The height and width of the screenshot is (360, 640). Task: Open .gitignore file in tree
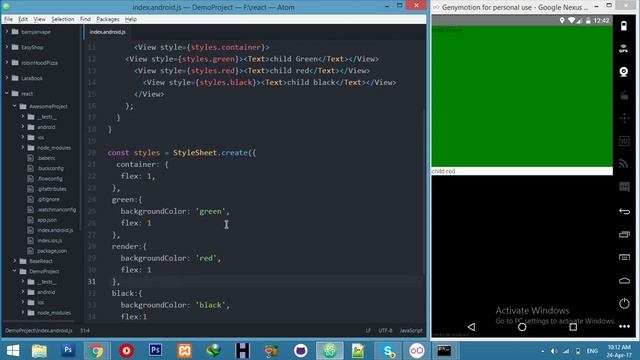48,199
